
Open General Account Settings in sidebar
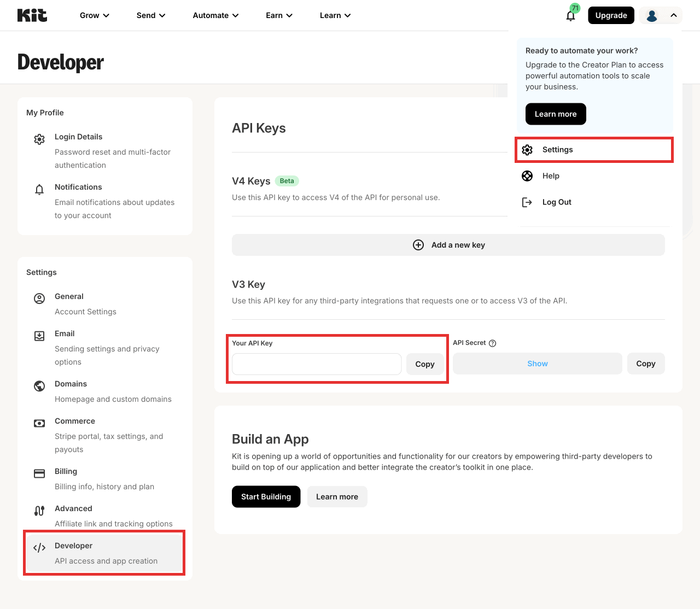85,304
